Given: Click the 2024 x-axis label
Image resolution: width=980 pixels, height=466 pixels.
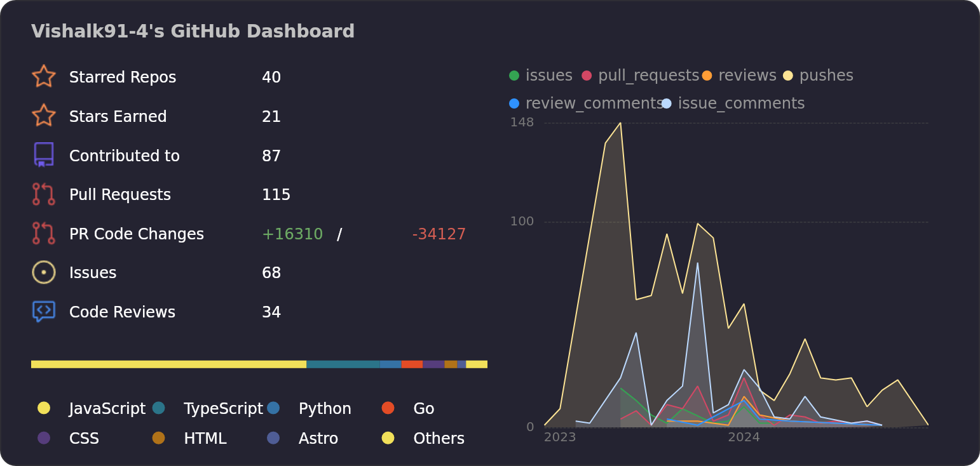Looking at the screenshot, I should 744,437.
